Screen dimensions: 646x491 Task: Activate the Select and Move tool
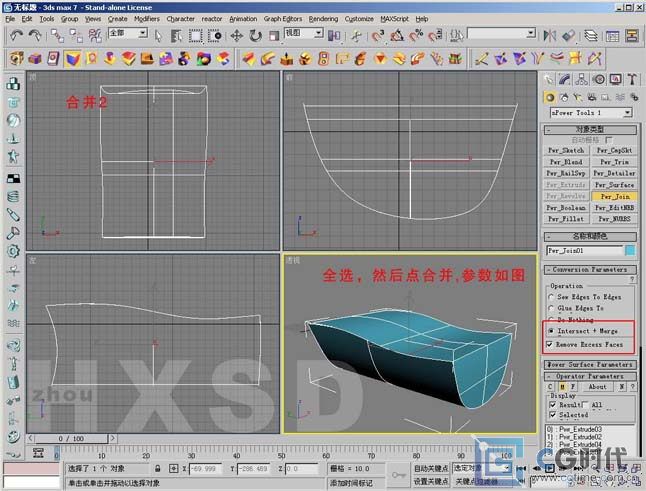236,36
